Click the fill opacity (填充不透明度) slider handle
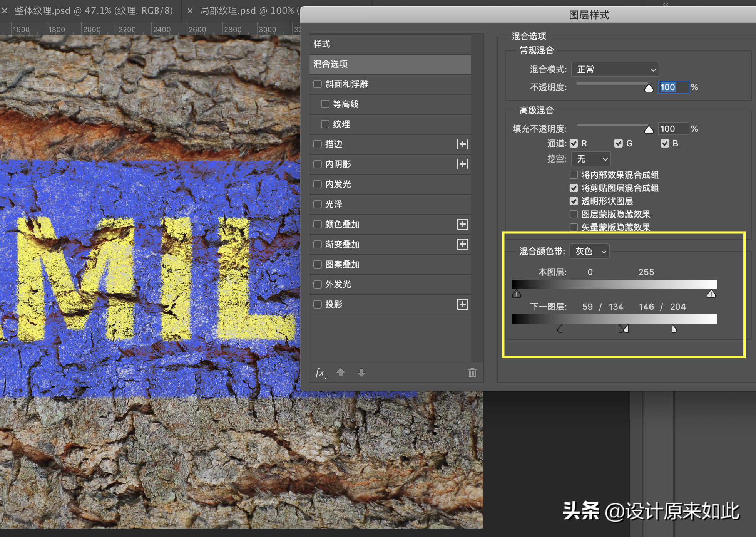The image size is (756, 537). pos(649,129)
